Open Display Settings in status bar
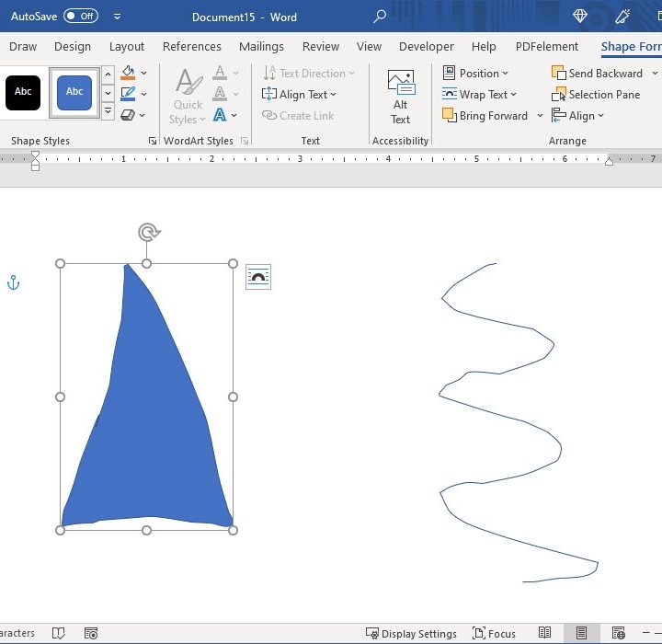 tap(411, 634)
